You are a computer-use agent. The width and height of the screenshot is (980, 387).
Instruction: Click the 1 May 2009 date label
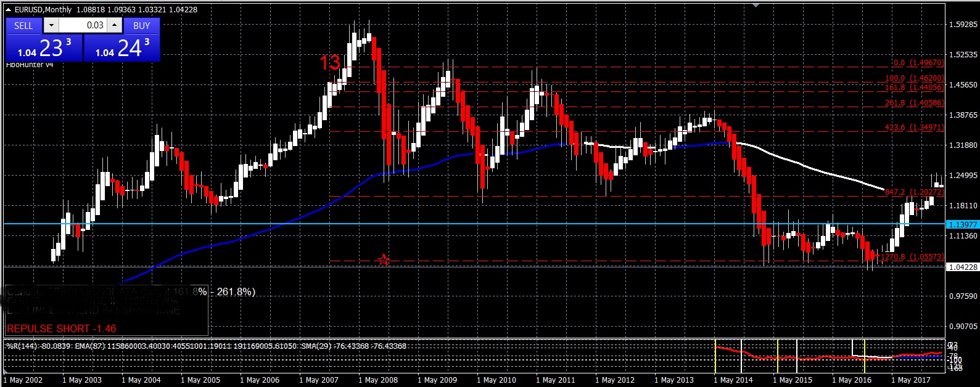[x=437, y=380]
